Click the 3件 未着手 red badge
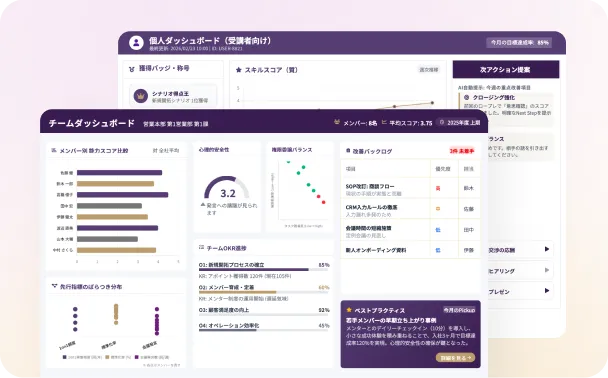Viewport: 608px width, 378px height. (x=462, y=151)
